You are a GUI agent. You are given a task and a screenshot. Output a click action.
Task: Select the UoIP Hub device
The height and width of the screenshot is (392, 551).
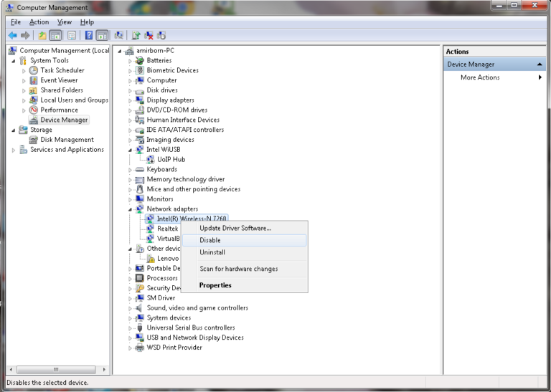pos(171,160)
